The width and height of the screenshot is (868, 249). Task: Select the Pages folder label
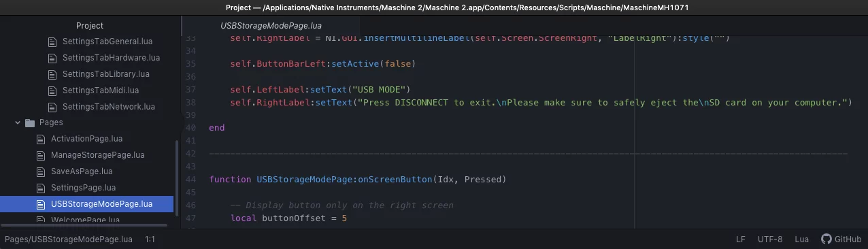tap(51, 123)
